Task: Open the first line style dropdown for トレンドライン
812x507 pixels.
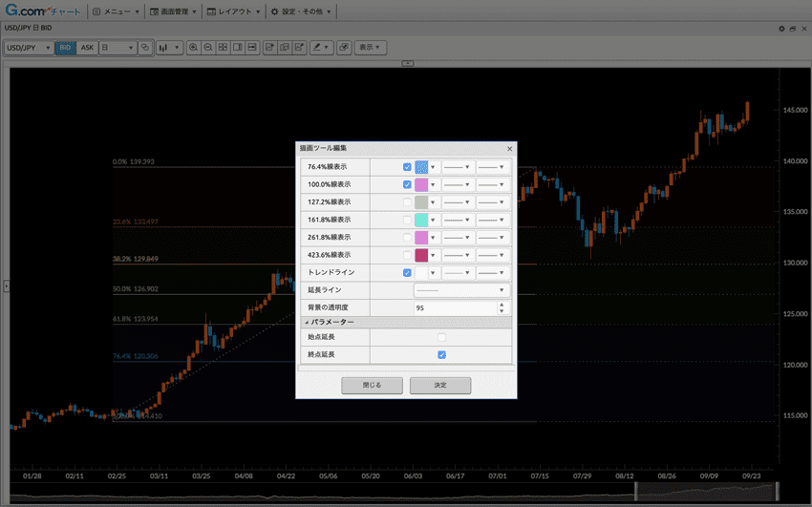Action: click(x=458, y=273)
